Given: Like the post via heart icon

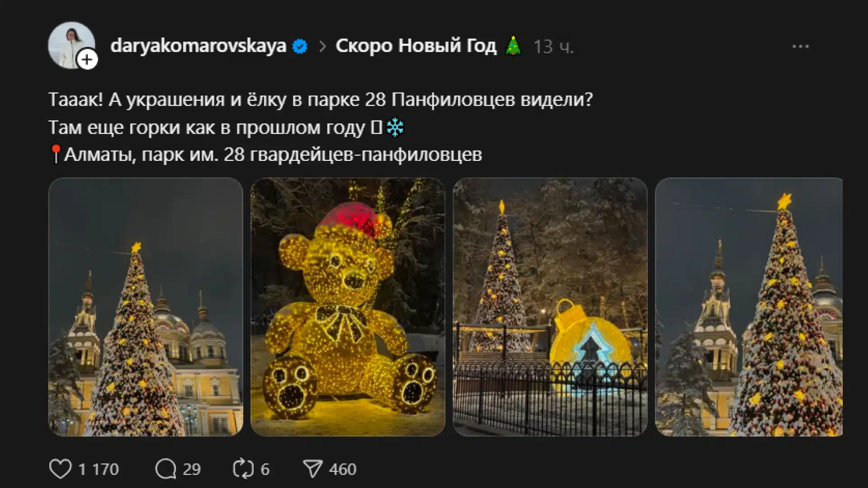Looking at the screenshot, I should (60, 469).
